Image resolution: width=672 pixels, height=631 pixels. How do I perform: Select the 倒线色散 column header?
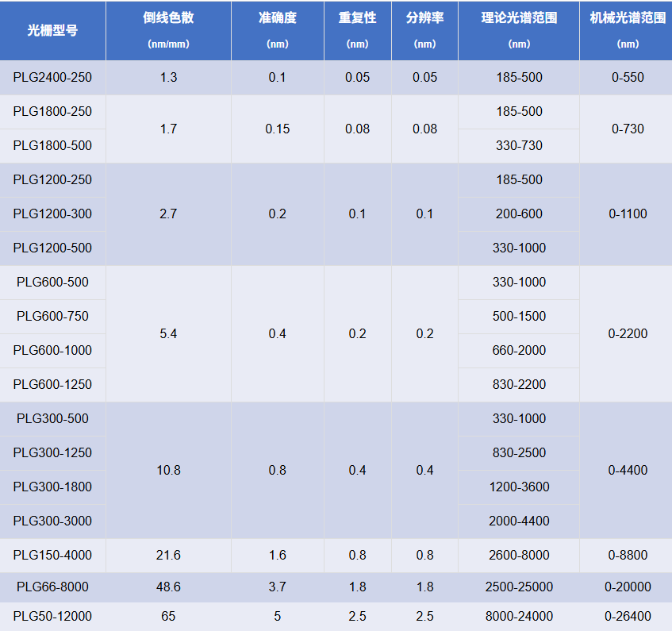(168, 30)
